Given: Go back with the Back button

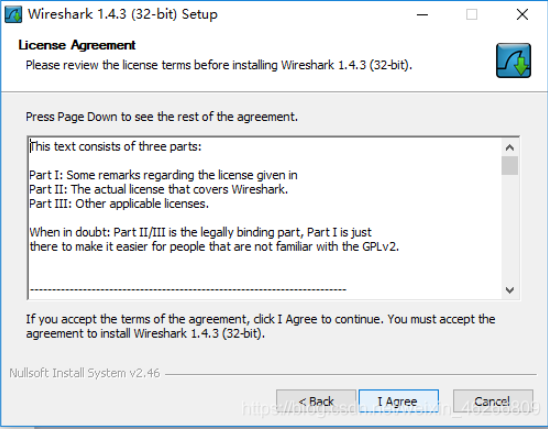Looking at the screenshot, I should coord(316,401).
